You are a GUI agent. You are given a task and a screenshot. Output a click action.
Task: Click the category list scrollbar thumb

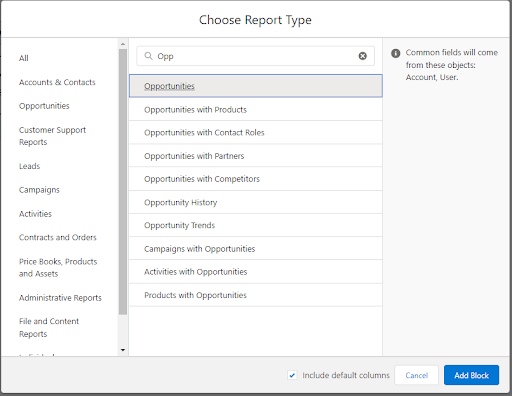pyautogui.click(x=123, y=182)
